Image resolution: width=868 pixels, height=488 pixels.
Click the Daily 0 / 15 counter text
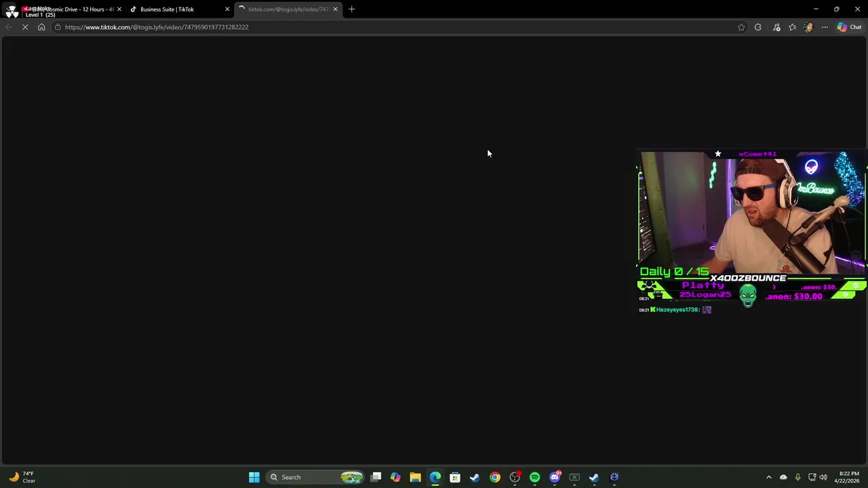click(674, 272)
